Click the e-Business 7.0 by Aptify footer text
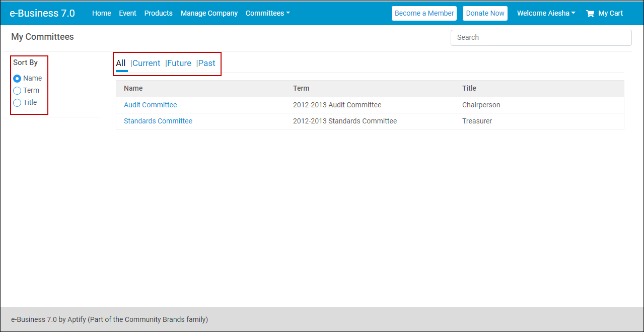Screen dimensions: 644x332 (x=109, y=319)
